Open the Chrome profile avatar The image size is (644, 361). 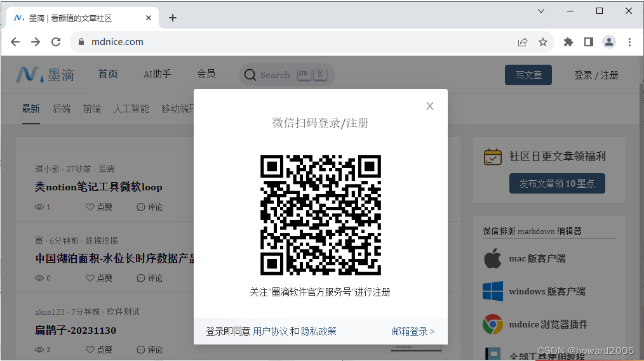pos(608,42)
